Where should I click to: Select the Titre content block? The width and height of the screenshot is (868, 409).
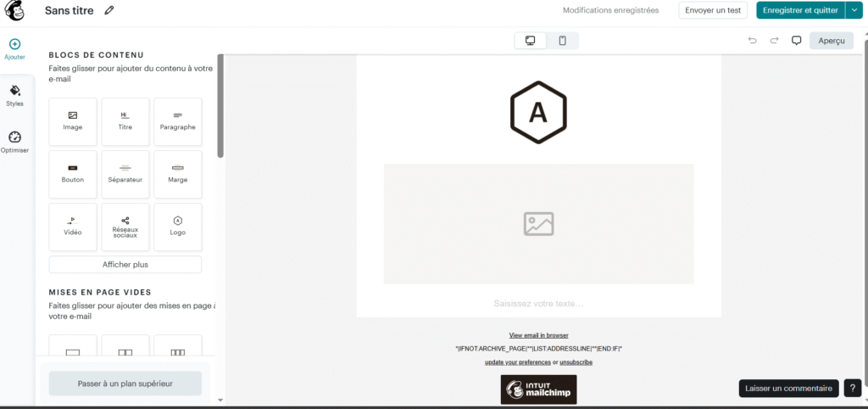pyautogui.click(x=125, y=120)
